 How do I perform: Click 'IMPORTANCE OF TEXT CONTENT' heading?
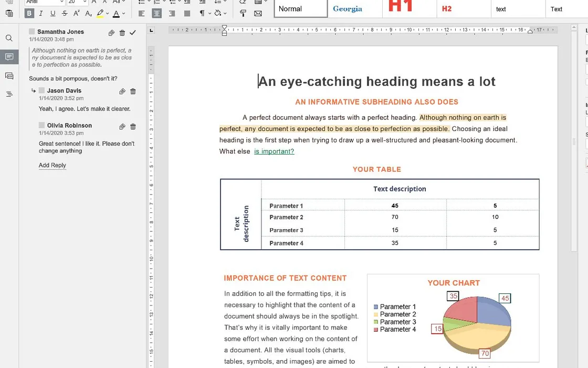coord(286,278)
